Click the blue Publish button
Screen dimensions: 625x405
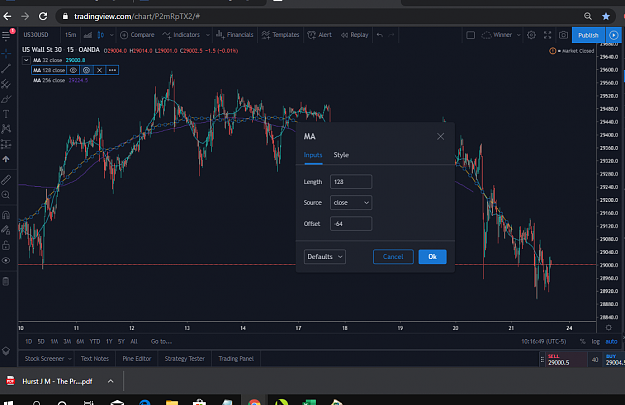point(588,35)
